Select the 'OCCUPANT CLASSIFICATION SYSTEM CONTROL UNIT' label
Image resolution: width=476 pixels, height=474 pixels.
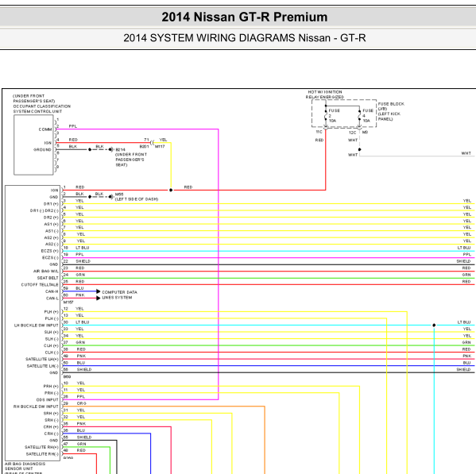(x=41, y=109)
